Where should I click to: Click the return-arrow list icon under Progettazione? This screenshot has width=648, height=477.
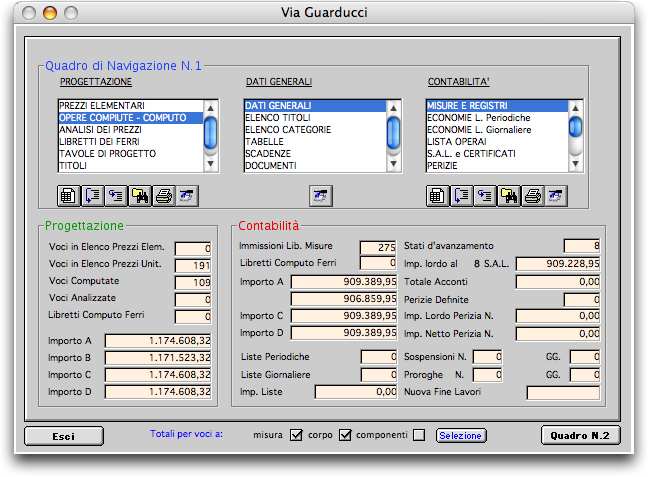click(116, 196)
